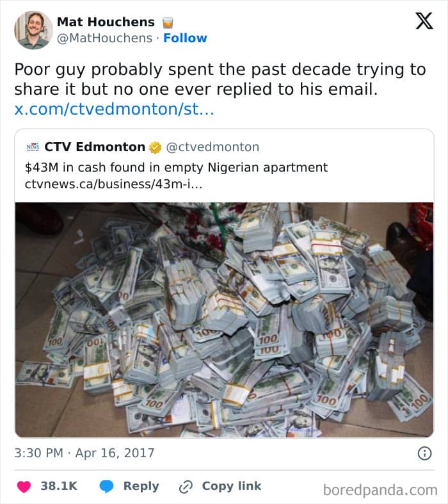This screenshot has height=504, width=448.
Task: Click the 38.1K likes count
Action: click(x=59, y=486)
